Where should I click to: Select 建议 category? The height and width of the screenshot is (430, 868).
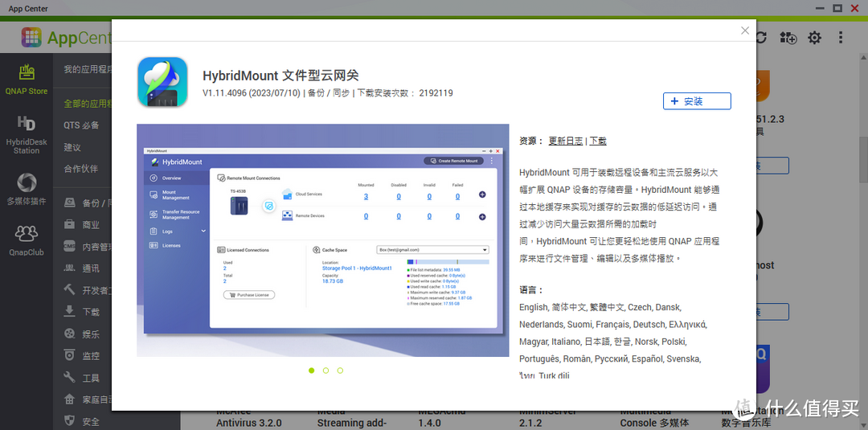(72, 147)
